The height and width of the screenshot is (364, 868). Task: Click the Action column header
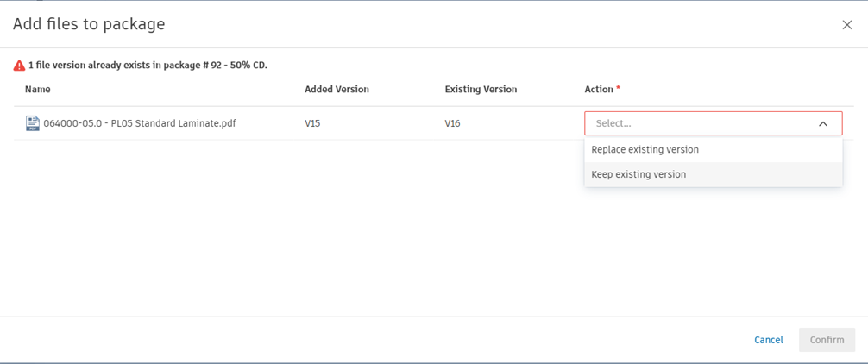click(599, 90)
